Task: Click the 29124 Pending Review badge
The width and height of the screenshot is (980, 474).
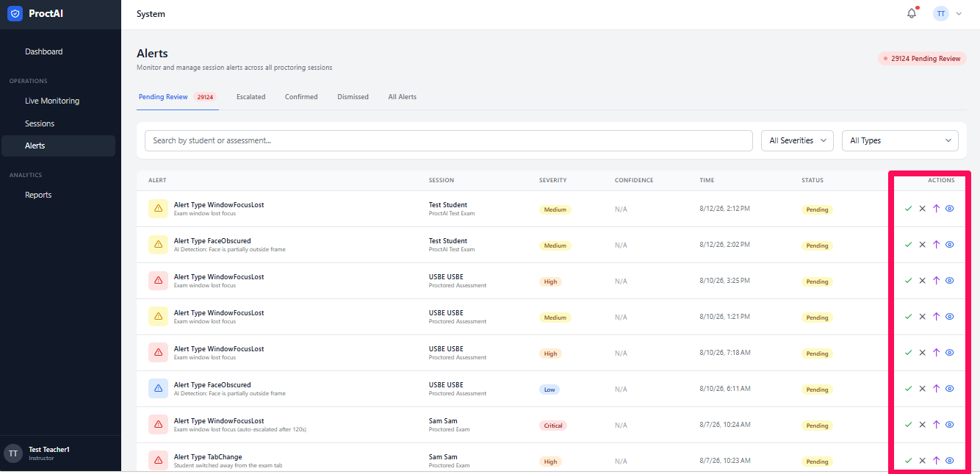Action: [922, 58]
